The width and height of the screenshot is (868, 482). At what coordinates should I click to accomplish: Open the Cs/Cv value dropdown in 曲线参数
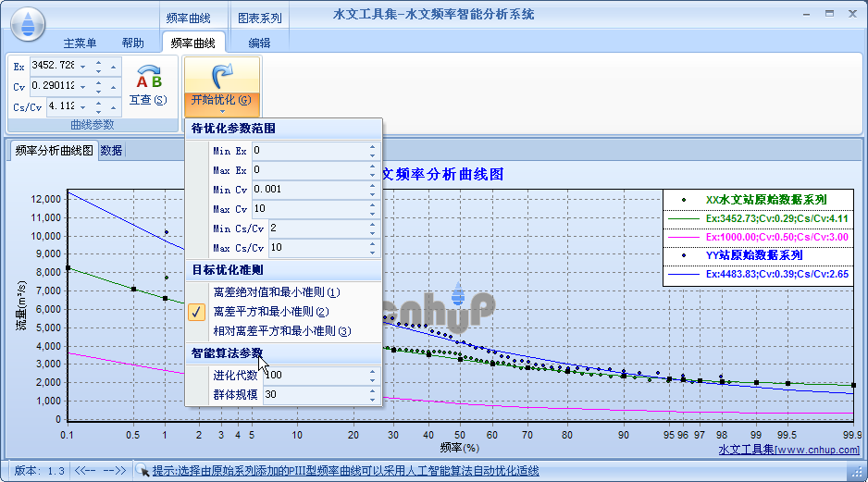pyautogui.click(x=82, y=107)
